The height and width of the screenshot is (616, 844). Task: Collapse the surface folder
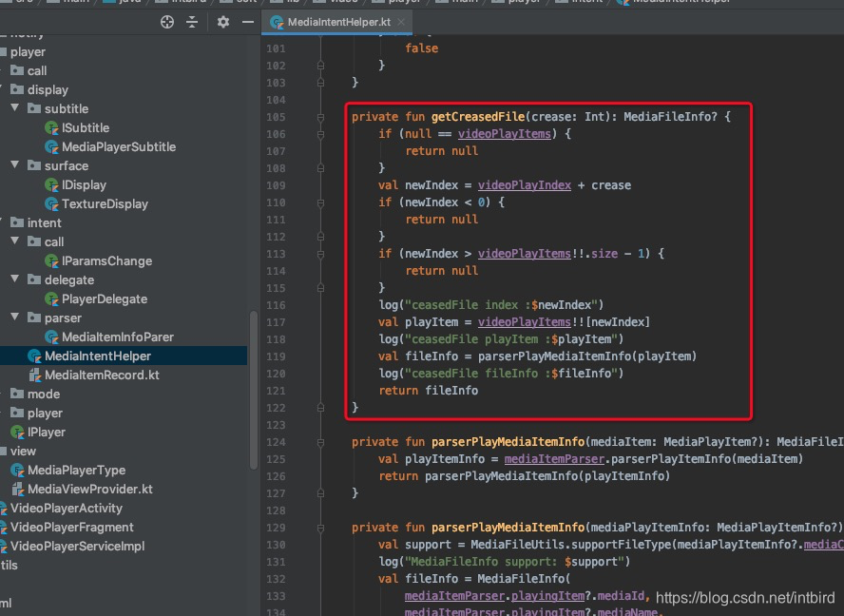pos(15,165)
